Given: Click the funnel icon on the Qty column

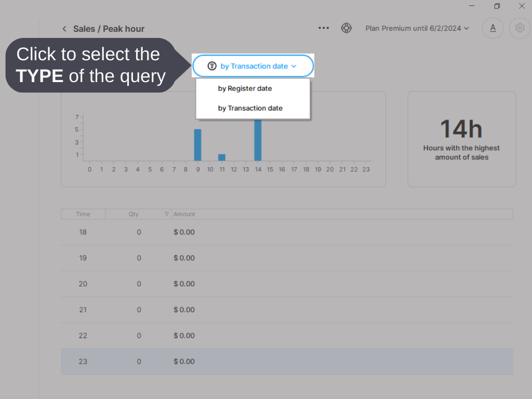Looking at the screenshot, I should (x=167, y=214).
